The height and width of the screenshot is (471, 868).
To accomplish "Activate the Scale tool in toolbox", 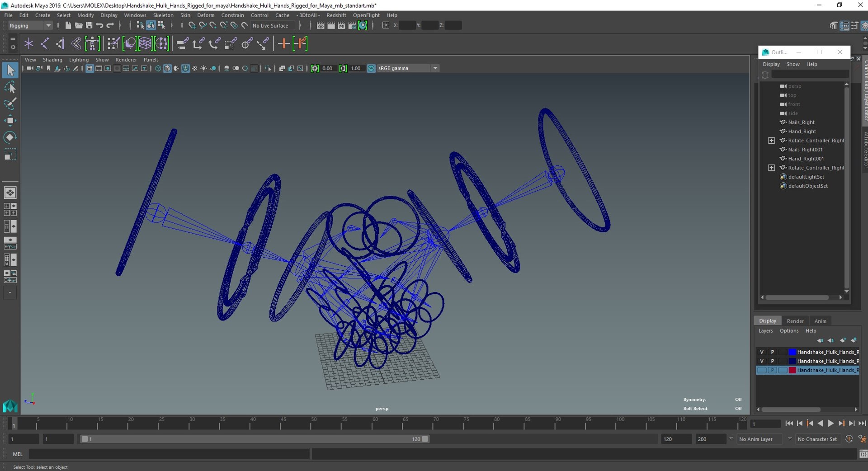I will [x=10, y=154].
